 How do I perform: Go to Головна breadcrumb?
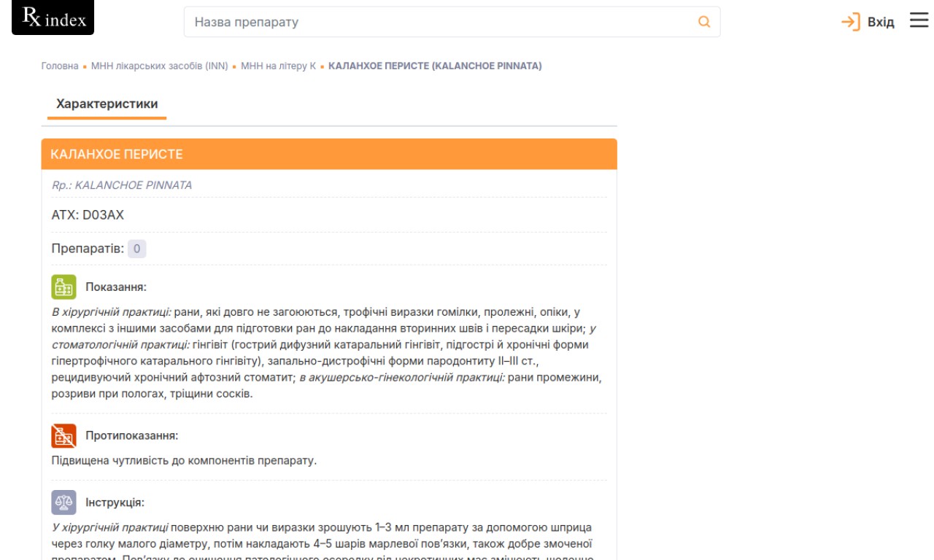(x=60, y=66)
